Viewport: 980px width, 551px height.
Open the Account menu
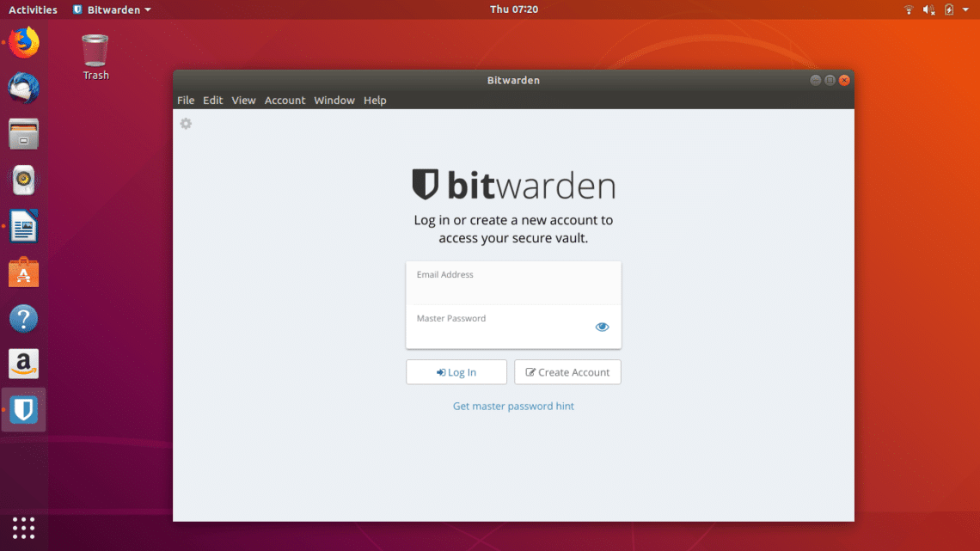click(285, 101)
